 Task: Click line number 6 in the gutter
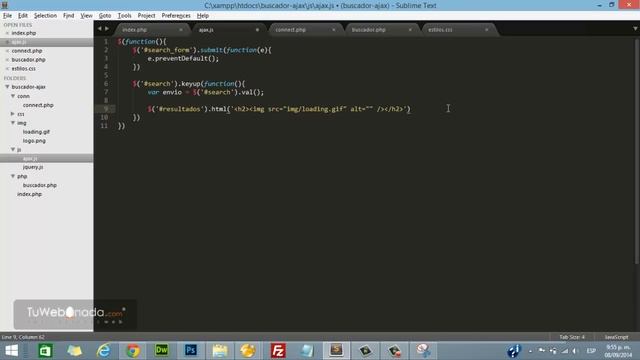106,84
